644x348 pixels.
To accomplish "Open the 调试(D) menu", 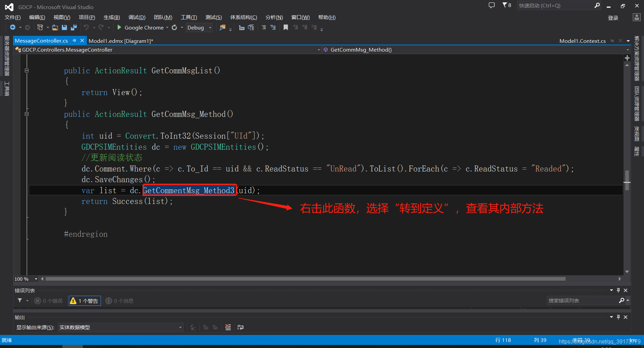I will pyautogui.click(x=137, y=17).
